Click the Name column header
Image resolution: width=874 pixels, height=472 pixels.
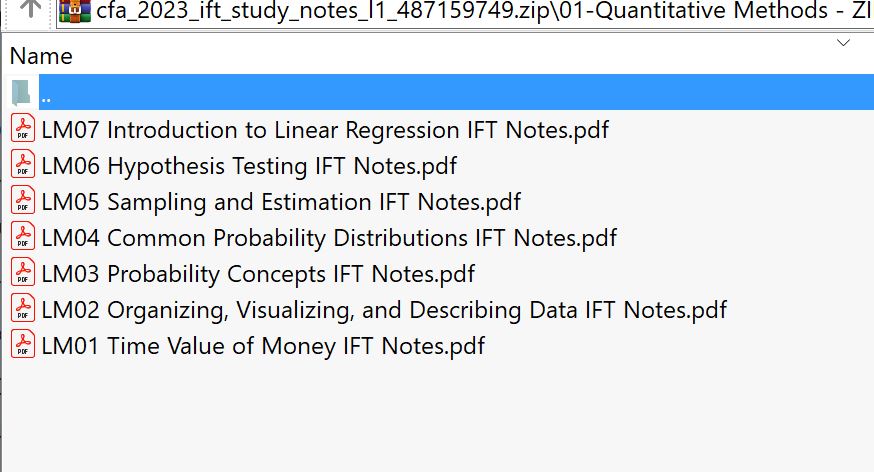pos(41,56)
